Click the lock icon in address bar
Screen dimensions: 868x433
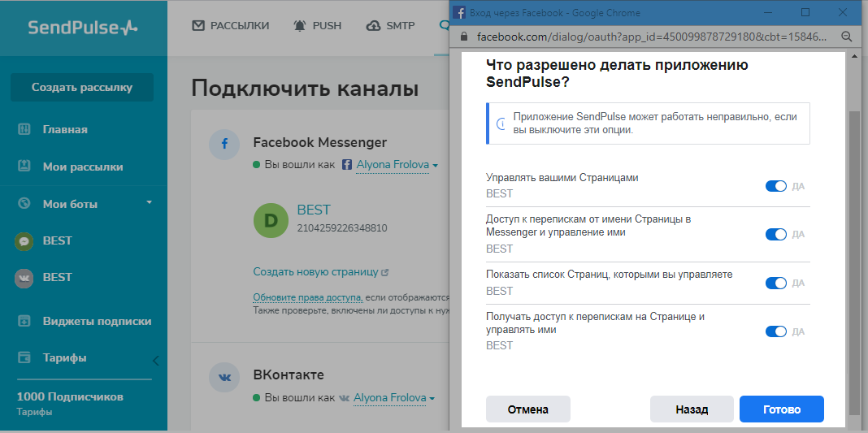tap(464, 37)
